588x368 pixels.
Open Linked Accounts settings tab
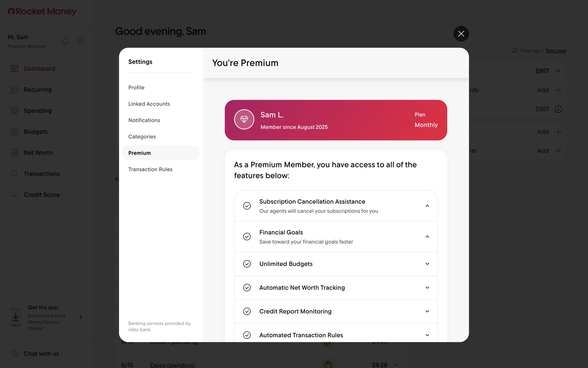click(x=149, y=104)
